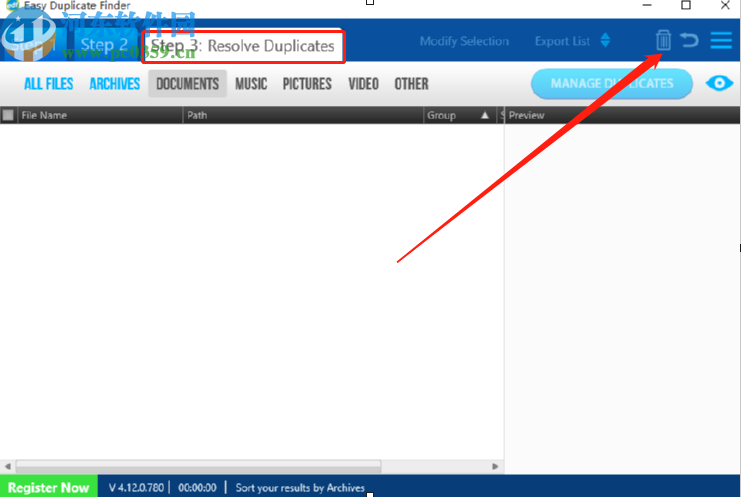Viewport: 741px width, 497px height.
Task: Open the hamburger menu
Action: click(x=721, y=40)
